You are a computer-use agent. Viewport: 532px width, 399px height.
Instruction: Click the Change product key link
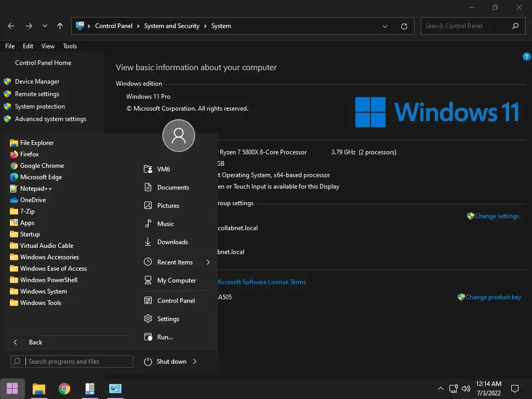click(x=493, y=297)
